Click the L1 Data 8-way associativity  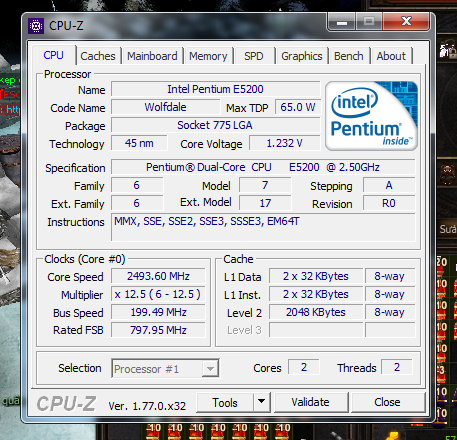tap(390, 276)
